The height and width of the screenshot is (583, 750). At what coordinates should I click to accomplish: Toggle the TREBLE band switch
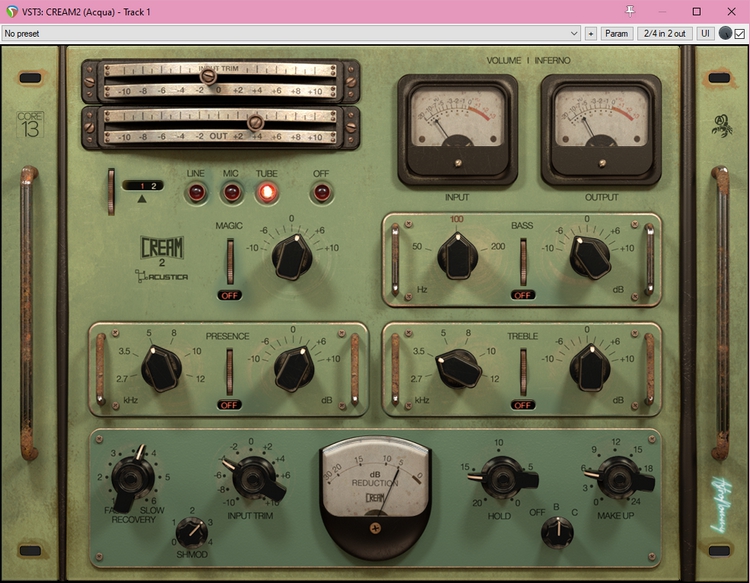tap(523, 372)
